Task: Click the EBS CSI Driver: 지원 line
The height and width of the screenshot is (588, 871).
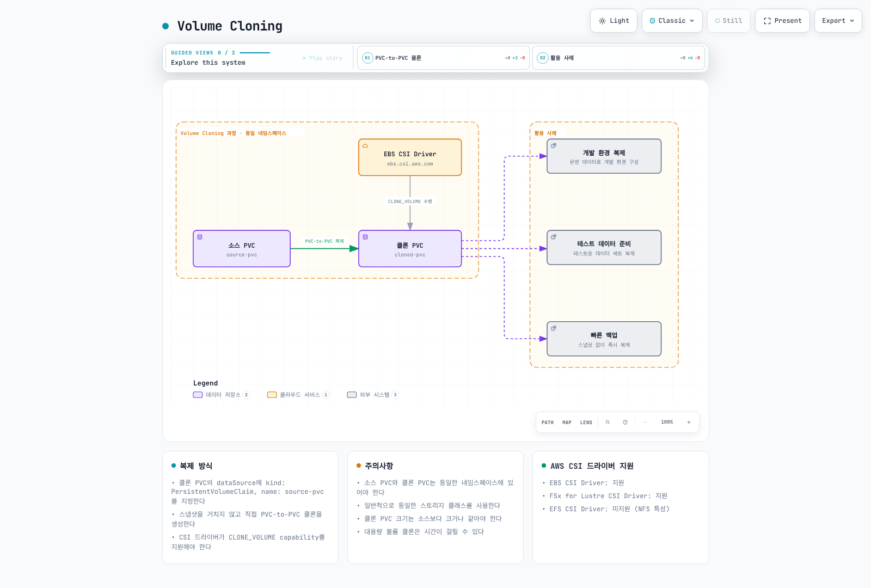Action: [x=587, y=483]
